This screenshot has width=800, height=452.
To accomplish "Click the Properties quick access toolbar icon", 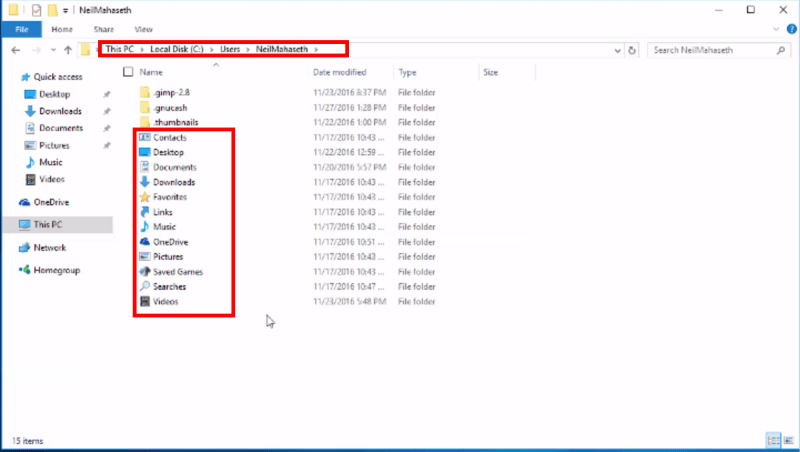I will pos(36,10).
